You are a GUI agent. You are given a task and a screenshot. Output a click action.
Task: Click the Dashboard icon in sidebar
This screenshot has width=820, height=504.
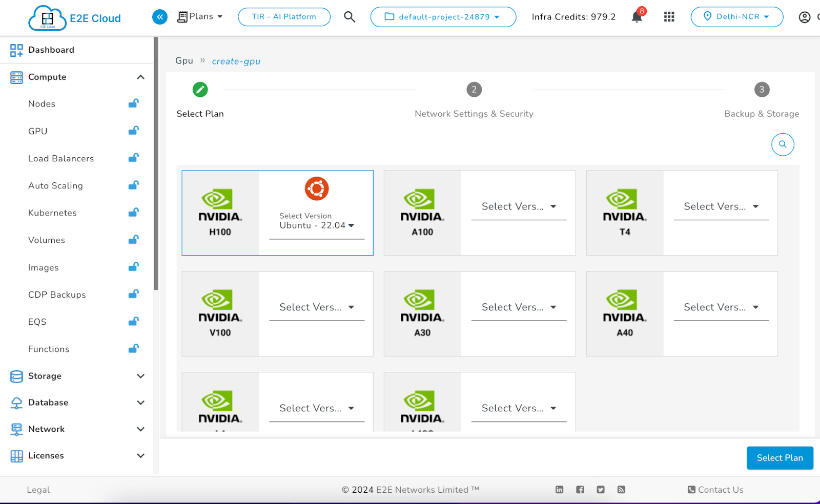click(16, 50)
